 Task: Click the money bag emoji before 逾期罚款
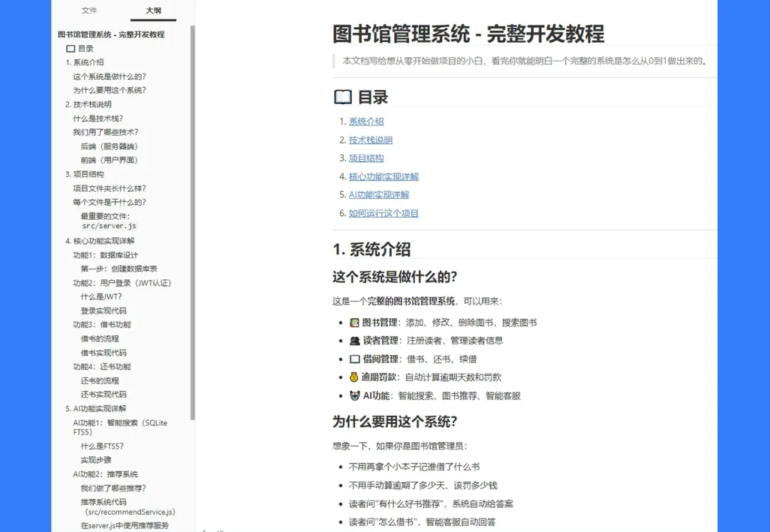click(354, 377)
